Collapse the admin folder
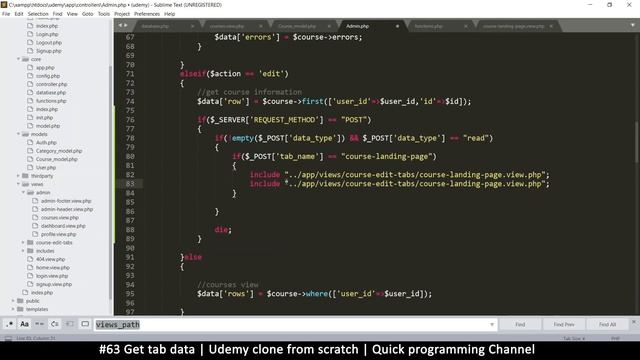The height and width of the screenshot is (360, 640). click(24, 192)
